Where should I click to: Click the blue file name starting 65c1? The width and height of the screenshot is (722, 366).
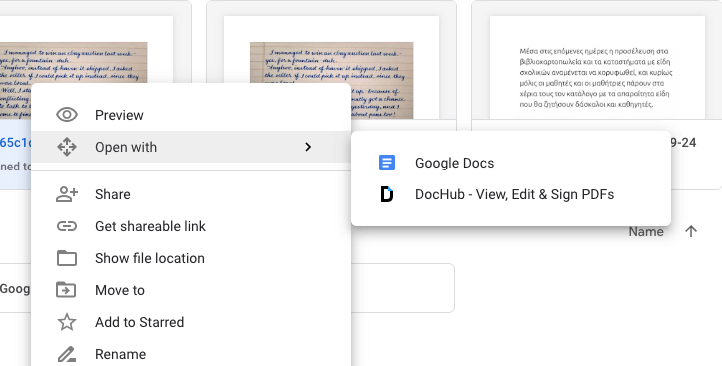point(16,143)
